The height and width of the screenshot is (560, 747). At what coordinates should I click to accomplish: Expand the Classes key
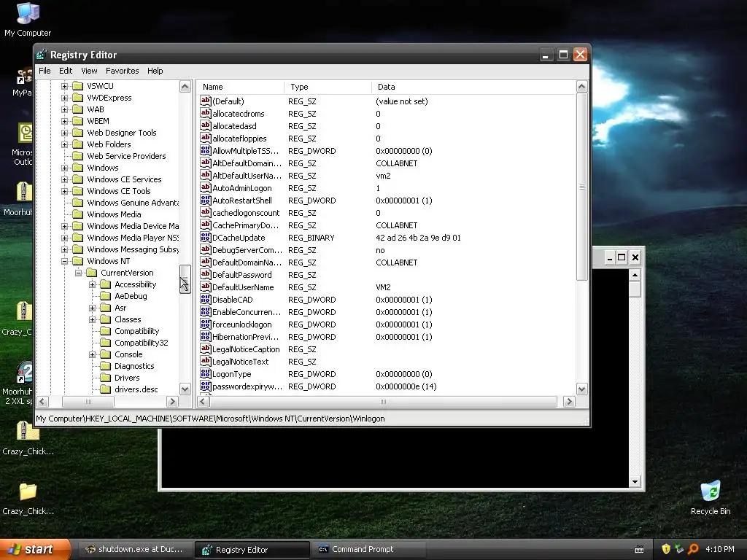pyautogui.click(x=92, y=319)
